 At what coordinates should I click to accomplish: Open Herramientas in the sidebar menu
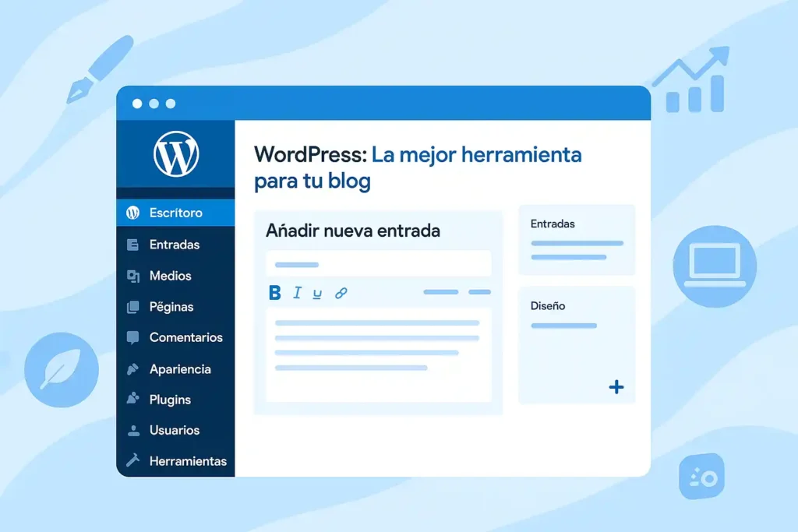click(188, 461)
